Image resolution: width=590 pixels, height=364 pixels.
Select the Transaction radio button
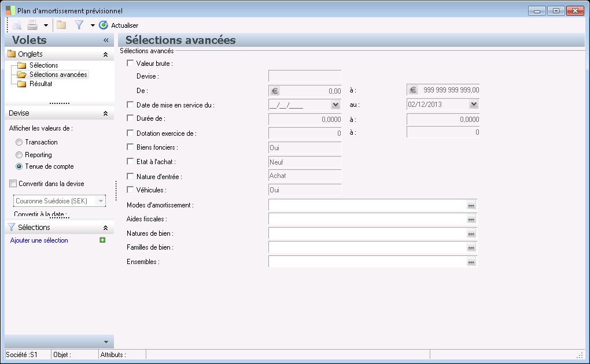[x=19, y=142]
